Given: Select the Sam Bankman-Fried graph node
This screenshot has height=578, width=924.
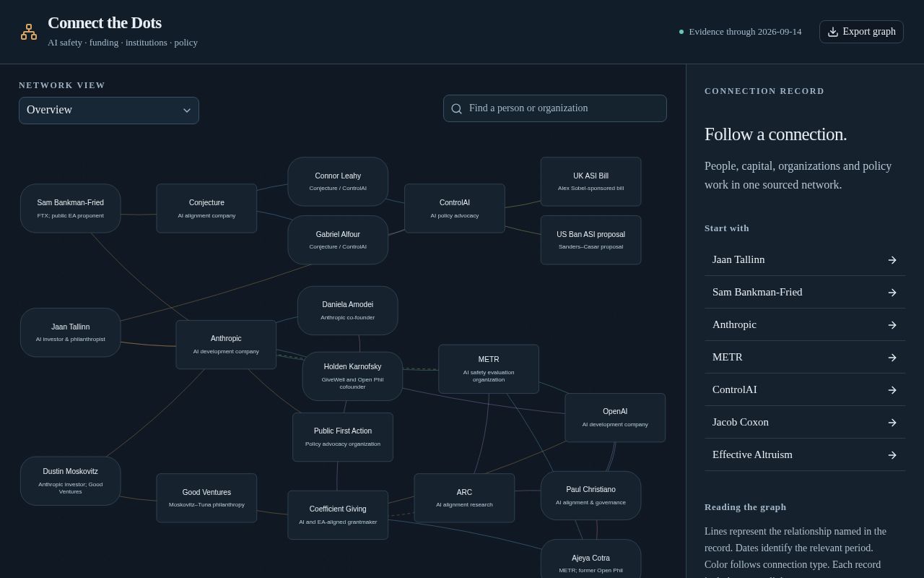Looking at the screenshot, I should tap(71, 208).
